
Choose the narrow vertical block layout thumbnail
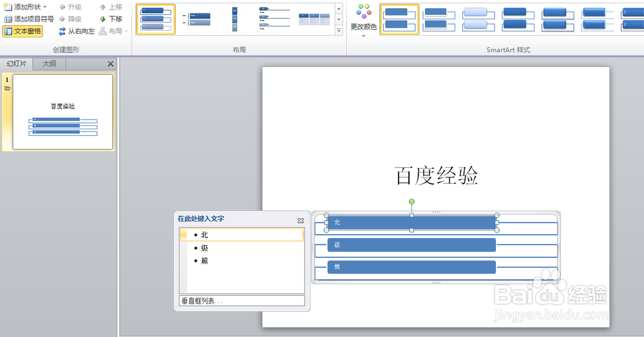click(x=234, y=19)
